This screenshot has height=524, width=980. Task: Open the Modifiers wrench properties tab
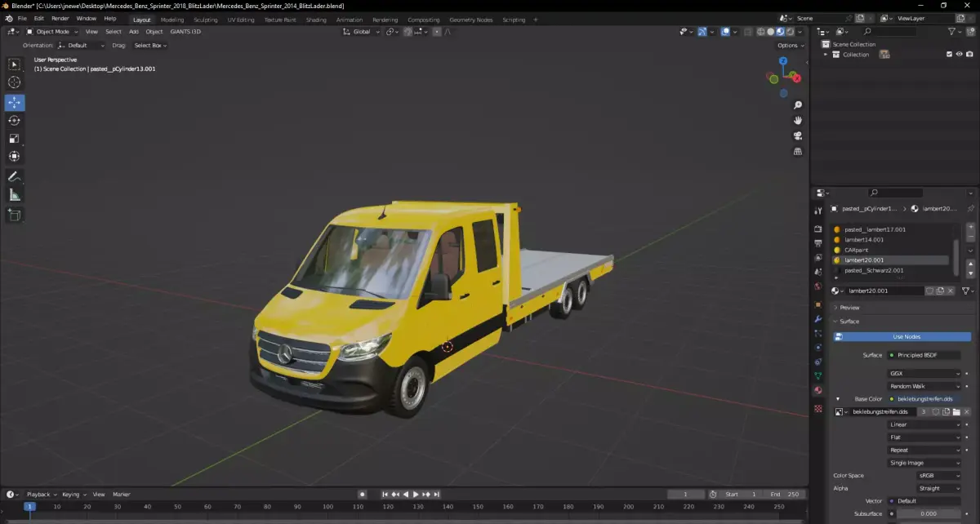click(818, 318)
